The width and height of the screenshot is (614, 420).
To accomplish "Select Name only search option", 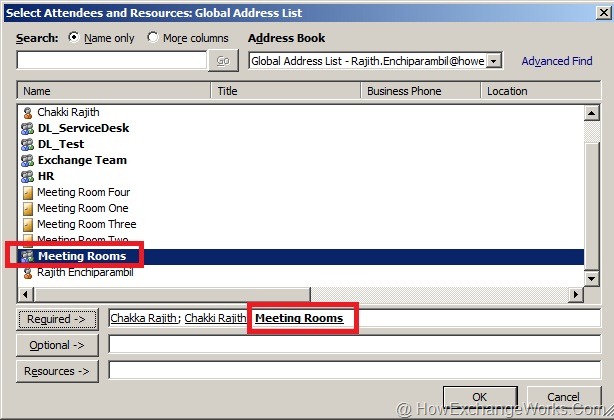I will [x=74, y=38].
